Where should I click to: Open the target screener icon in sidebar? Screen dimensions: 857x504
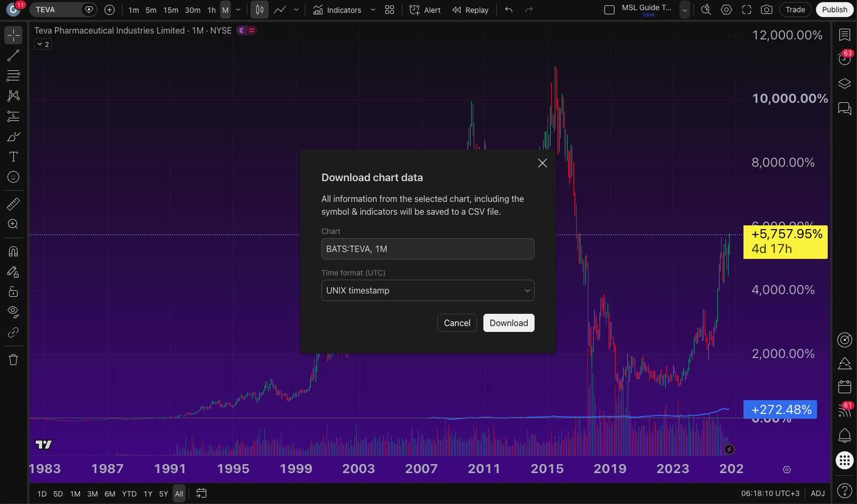pos(845,339)
